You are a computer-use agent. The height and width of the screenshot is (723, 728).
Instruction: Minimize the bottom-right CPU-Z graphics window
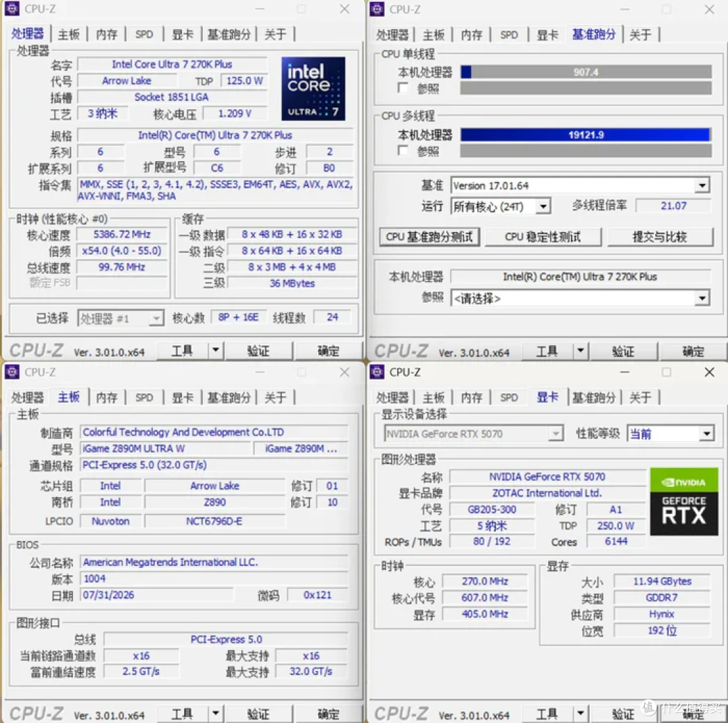point(624,372)
